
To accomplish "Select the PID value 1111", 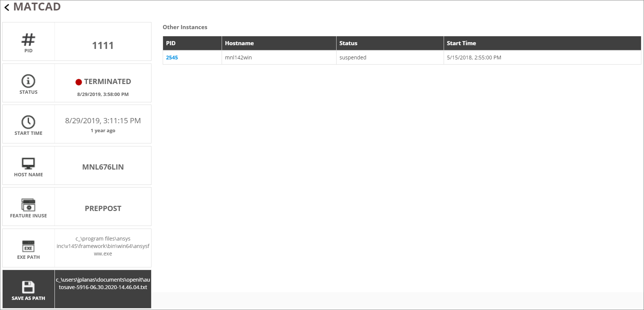I will coord(103,46).
